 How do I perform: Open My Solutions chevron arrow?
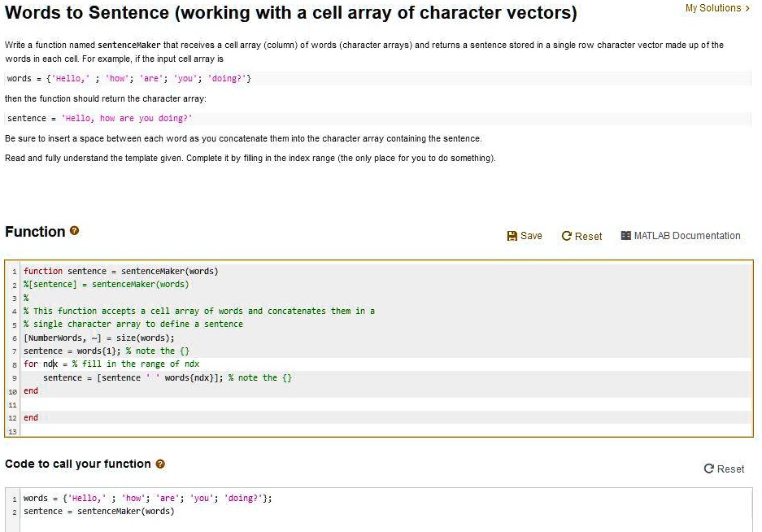[x=747, y=8]
